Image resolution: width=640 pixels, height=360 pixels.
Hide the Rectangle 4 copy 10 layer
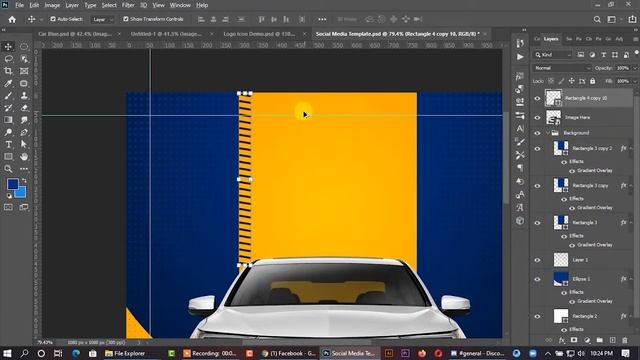point(538,98)
